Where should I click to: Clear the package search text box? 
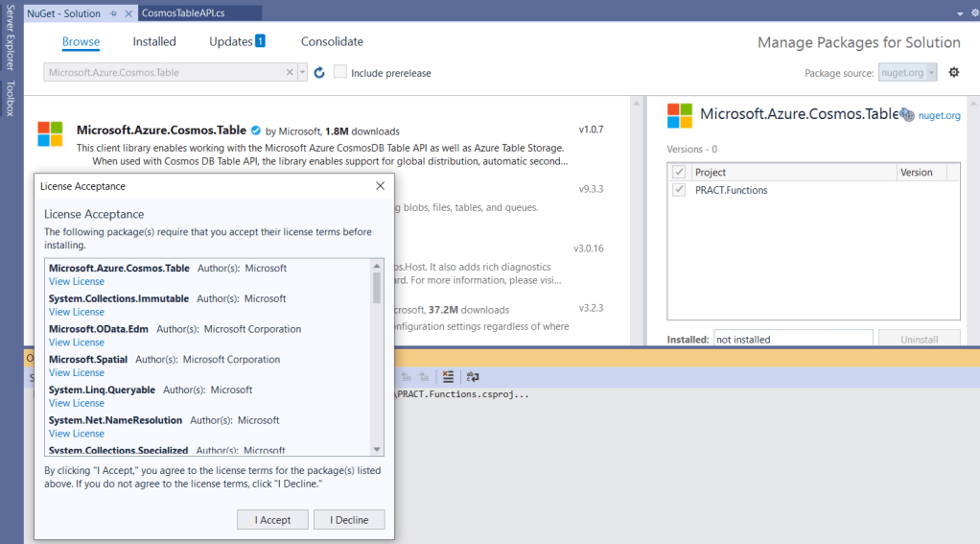click(291, 73)
